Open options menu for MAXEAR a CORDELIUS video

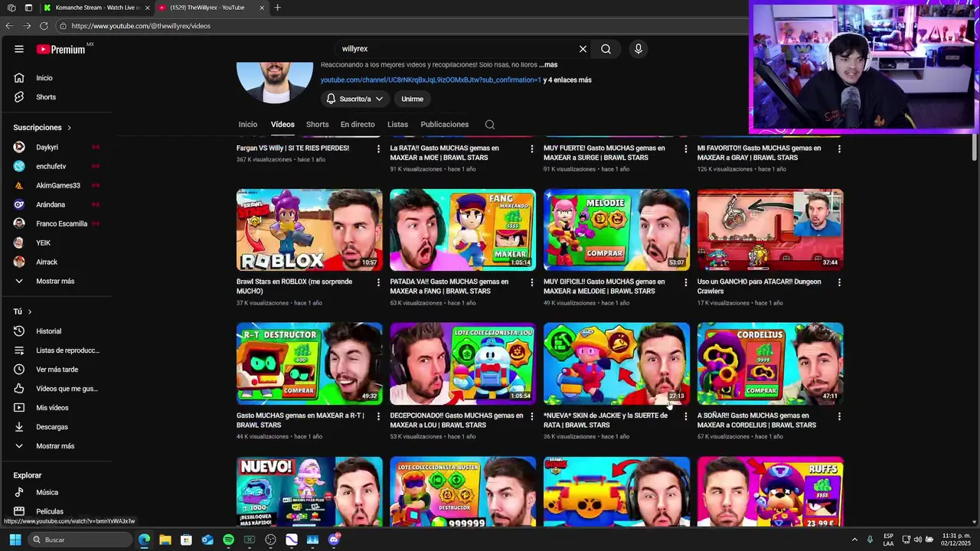[x=839, y=416]
